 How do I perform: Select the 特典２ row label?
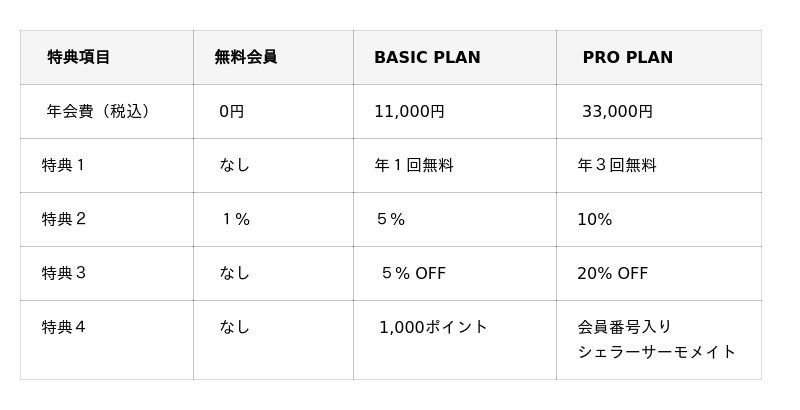[65, 219]
